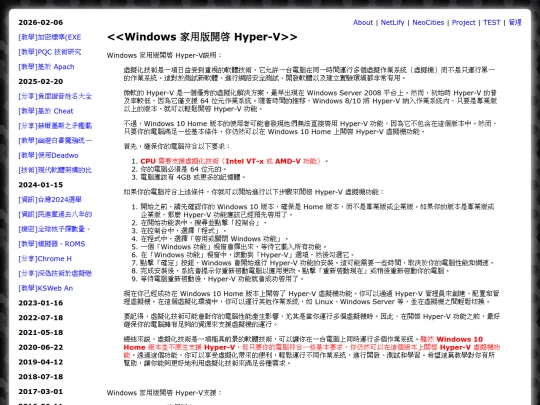
Task: Click the 'Windows 家用版開啓 Hyper-V說明：' subheading
Action: [164, 55]
